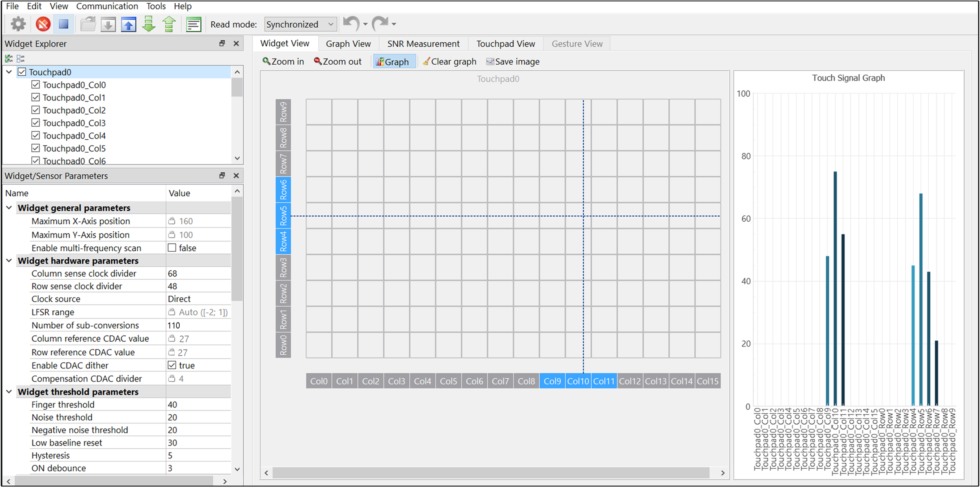Viewport: 980px width, 487px height.
Task: Enable multi-frequency scan checkbox
Action: click(172, 248)
